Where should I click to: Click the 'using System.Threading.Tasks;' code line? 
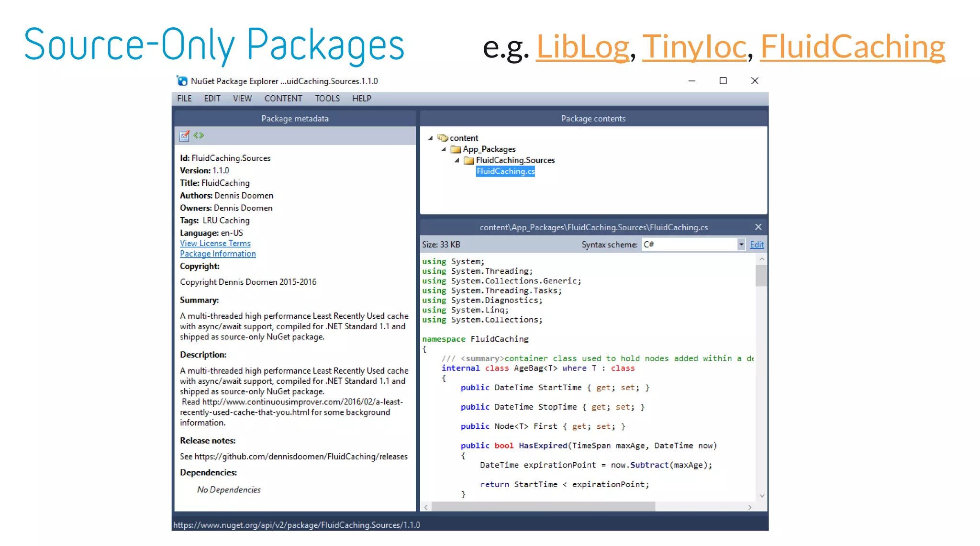click(x=492, y=290)
